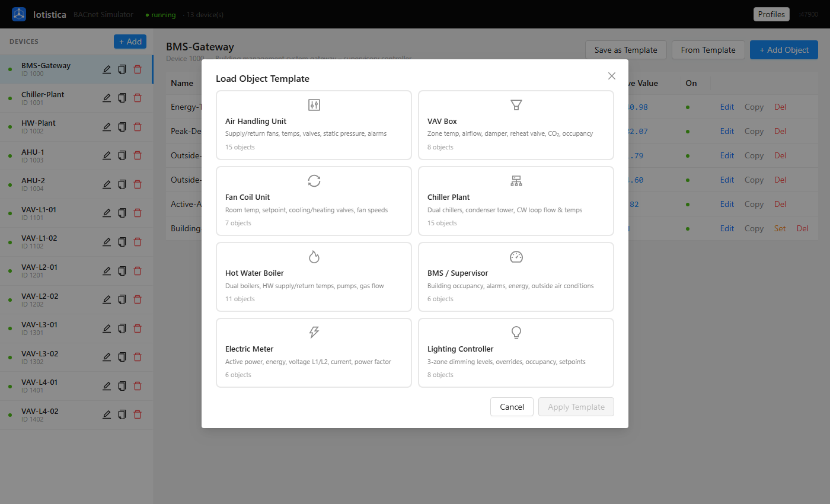Delete the AHU-2 device with trash icon

[138, 184]
